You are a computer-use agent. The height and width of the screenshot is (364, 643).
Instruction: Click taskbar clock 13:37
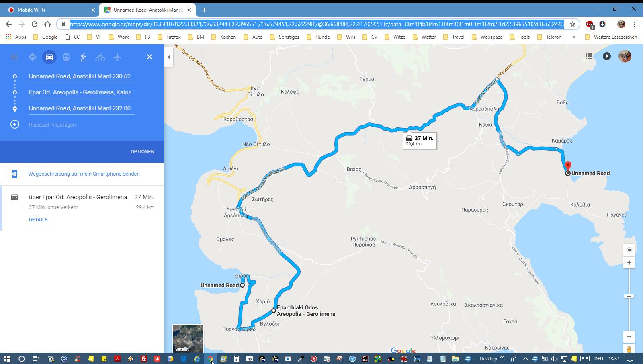614,359
